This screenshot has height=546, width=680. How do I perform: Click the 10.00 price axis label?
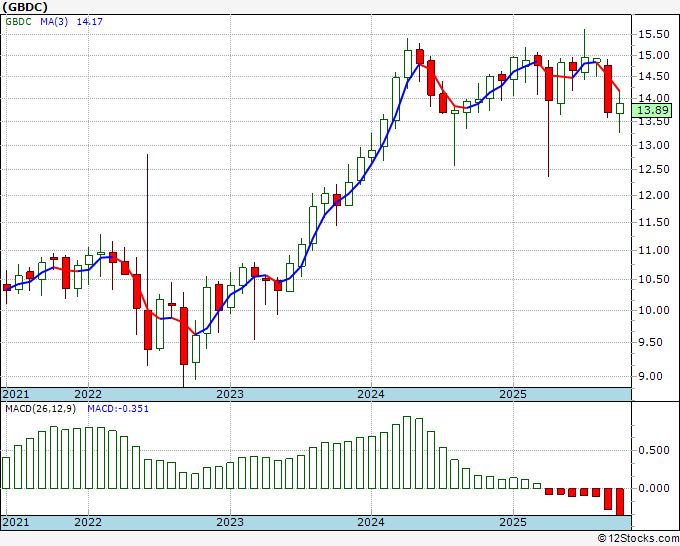pos(654,310)
